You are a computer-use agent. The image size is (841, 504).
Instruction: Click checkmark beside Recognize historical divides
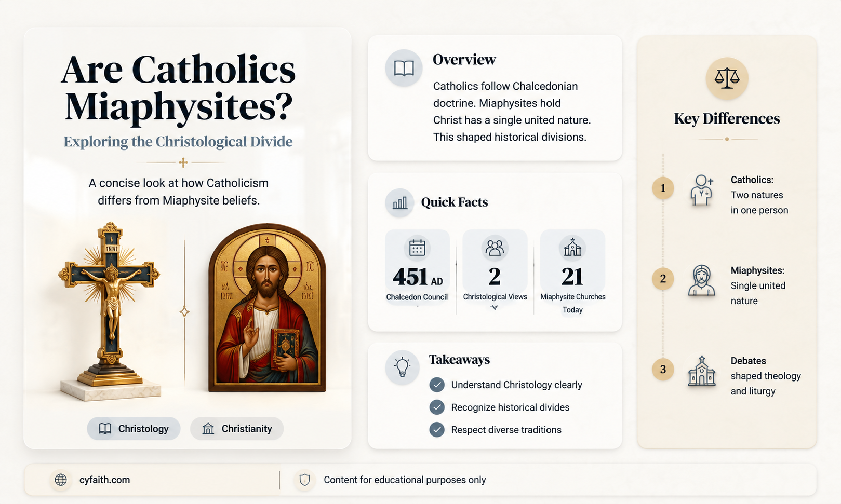pyautogui.click(x=437, y=407)
